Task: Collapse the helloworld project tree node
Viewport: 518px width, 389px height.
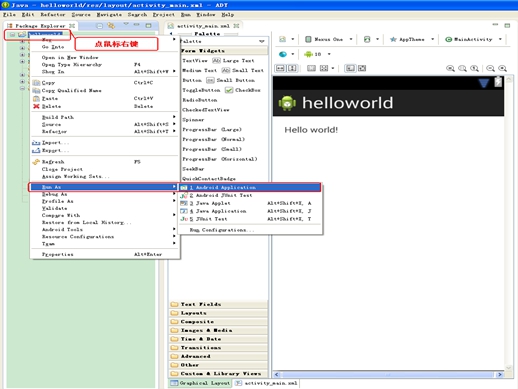Action: coord(12,34)
